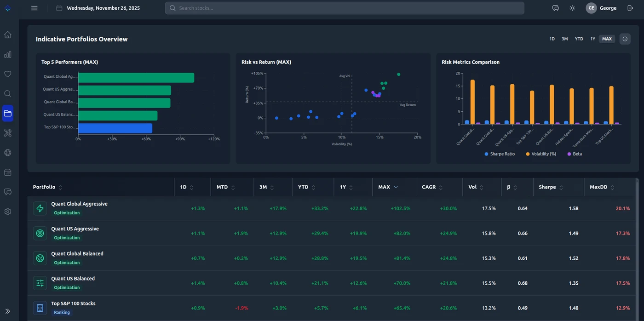
Task: Open the Quant US Balanced portfolio
Action: coord(73,278)
